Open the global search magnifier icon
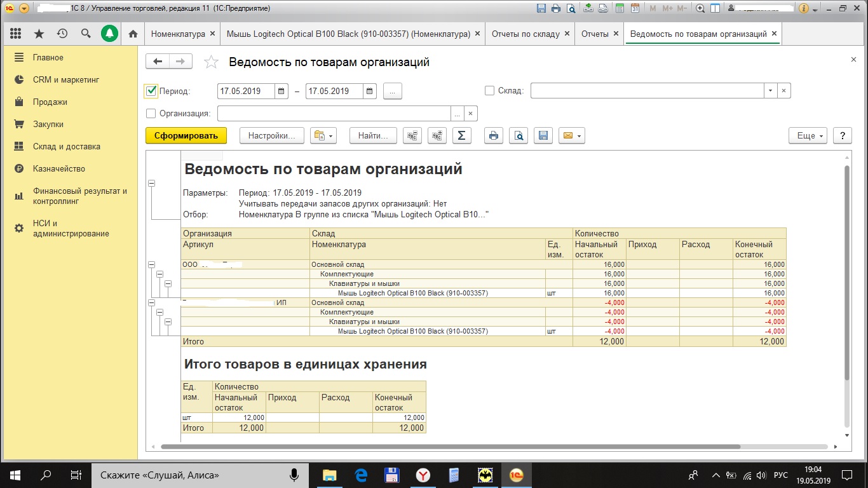The image size is (868, 488). [x=86, y=34]
